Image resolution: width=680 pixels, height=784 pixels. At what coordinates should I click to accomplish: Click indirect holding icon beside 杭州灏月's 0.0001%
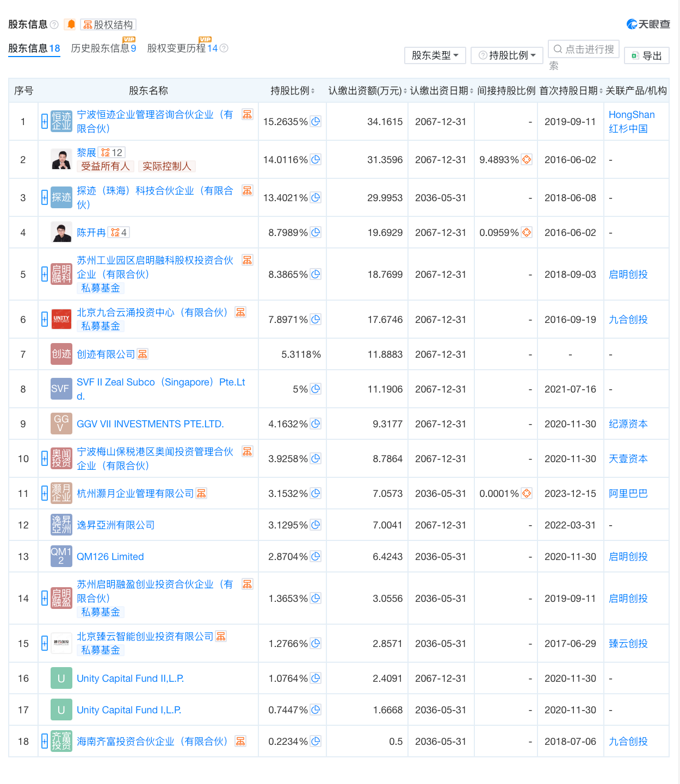click(526, 493)
